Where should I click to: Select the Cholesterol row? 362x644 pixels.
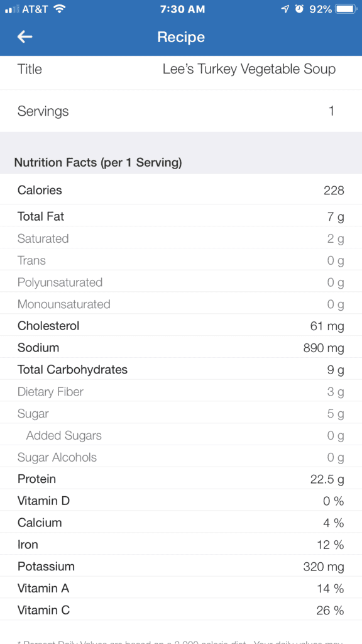(x=181, y=326)
